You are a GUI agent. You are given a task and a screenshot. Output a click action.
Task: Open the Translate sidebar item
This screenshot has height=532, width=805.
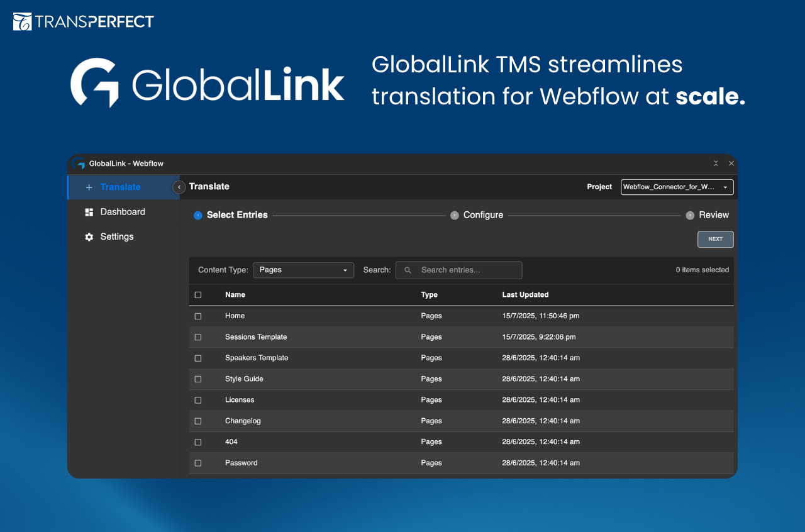(124, 187)
